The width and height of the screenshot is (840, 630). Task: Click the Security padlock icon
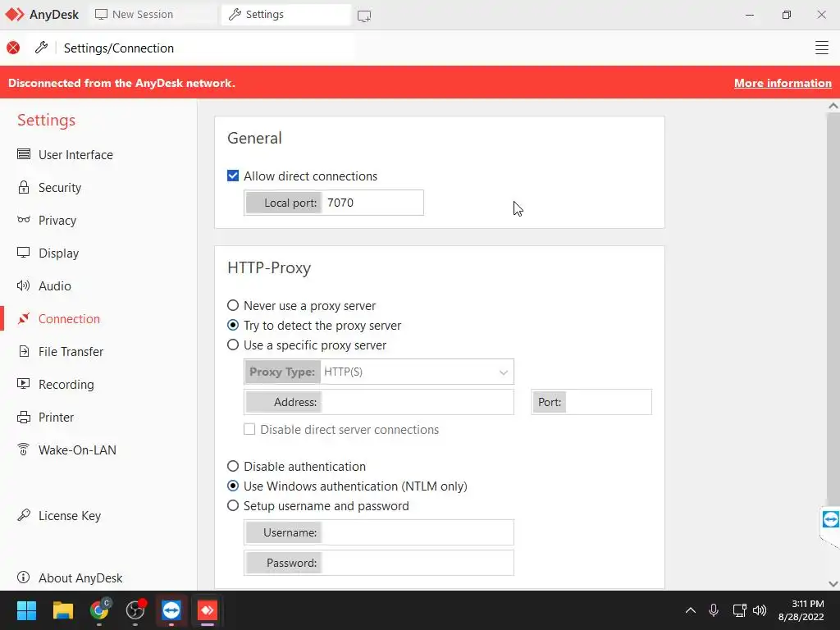(24, 187)
